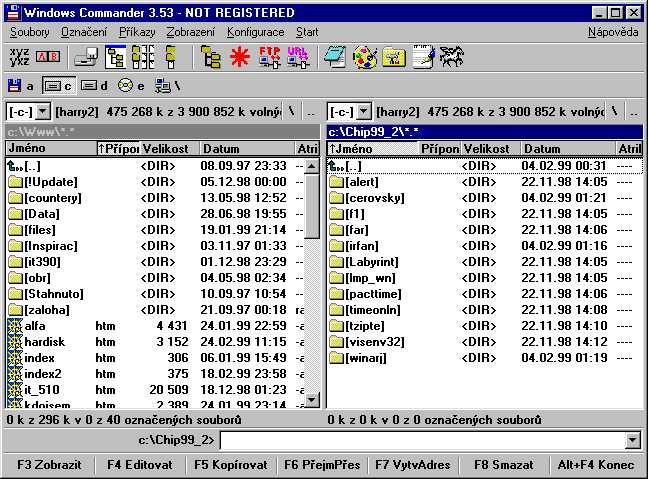Click left panel scrollbar up arrow

[312, 167]
